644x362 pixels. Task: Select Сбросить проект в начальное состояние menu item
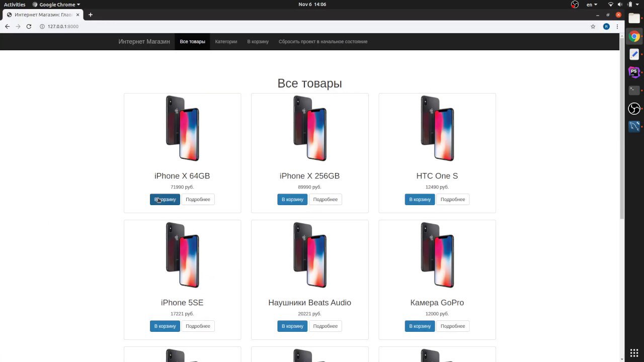pyautogui.click(x=323, y=42)
